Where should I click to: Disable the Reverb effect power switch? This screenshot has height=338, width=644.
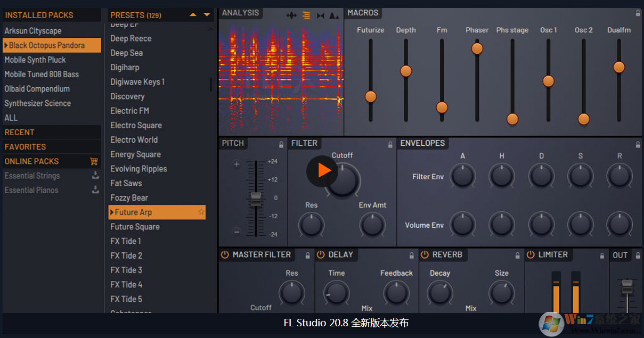pos(425,255)
